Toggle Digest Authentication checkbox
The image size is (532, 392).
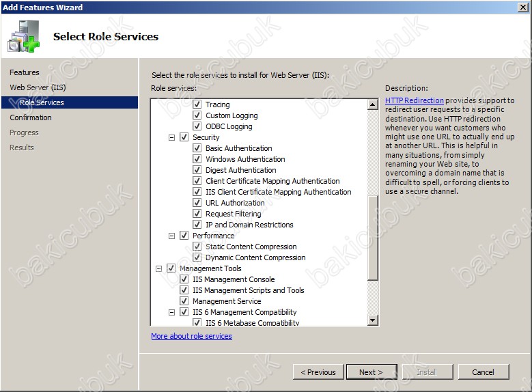[x=197, y=169]
